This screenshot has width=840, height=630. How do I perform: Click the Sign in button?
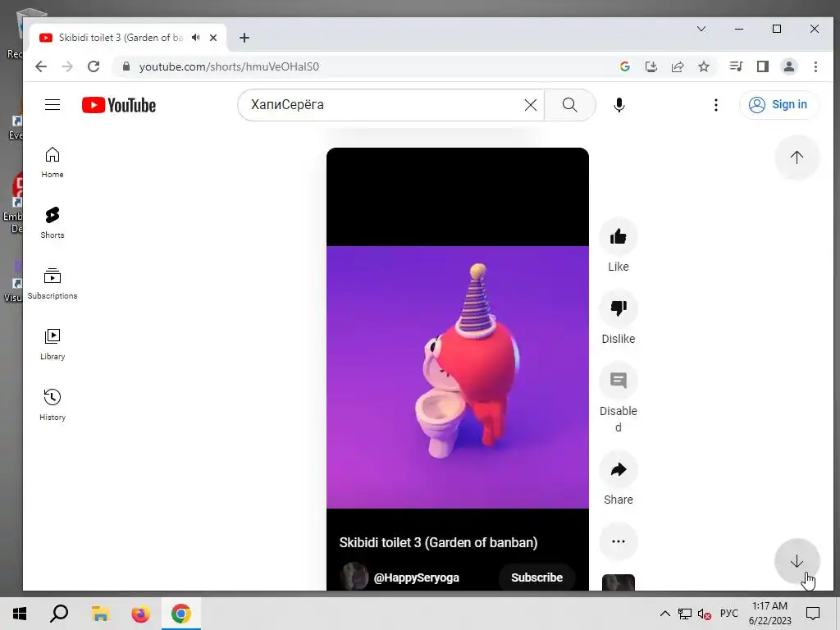[779, 104]
